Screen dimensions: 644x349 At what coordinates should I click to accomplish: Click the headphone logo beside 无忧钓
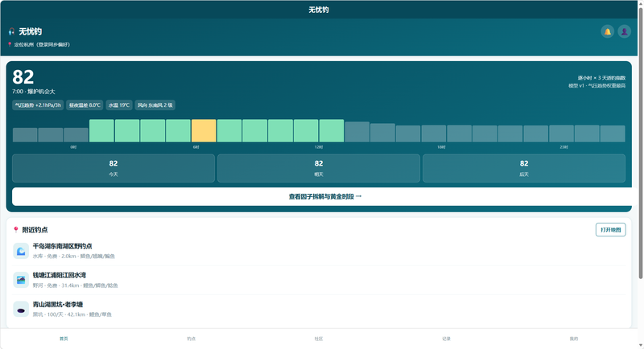click(x=11, y=31)
